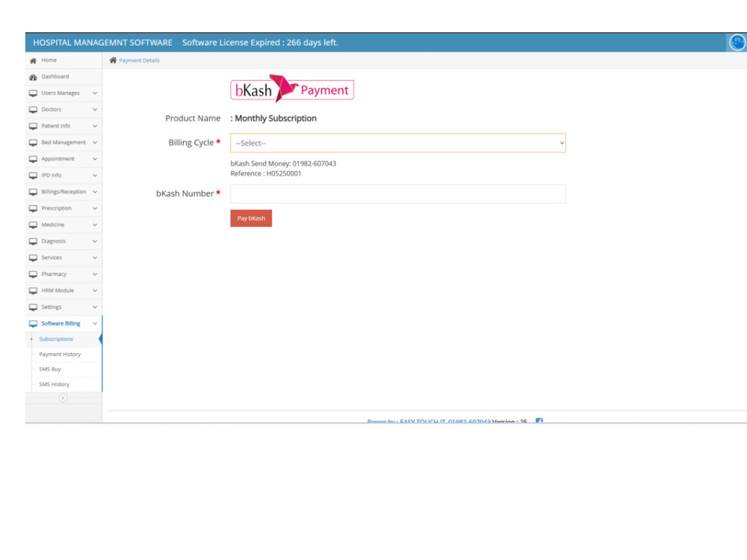Open the Settings menu label
Screen dimensions: 747x560
click(x=52, y=307)
